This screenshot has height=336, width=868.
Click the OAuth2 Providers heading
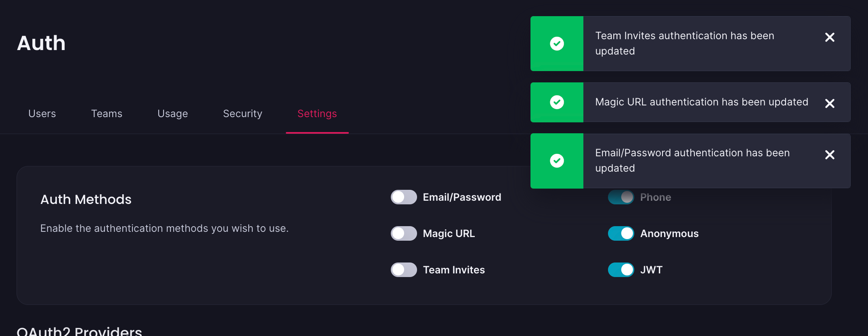(x=79, y=331)
